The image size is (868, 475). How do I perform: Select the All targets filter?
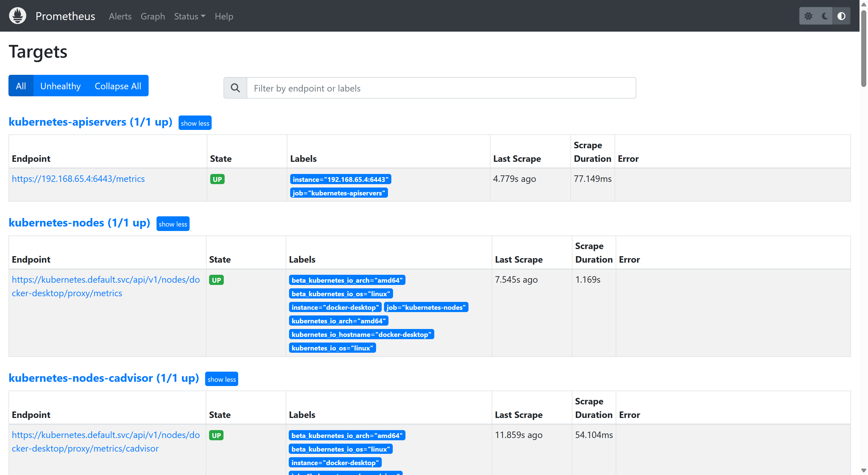[21, 86]
